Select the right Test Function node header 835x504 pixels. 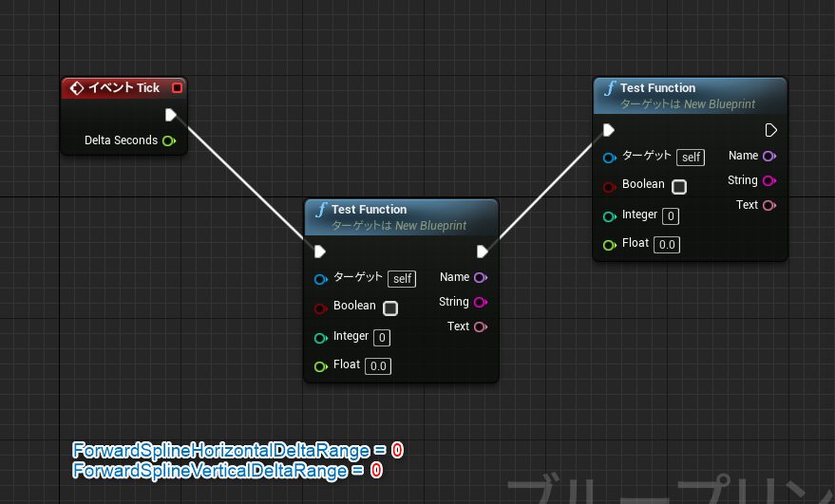pos(691,96)
